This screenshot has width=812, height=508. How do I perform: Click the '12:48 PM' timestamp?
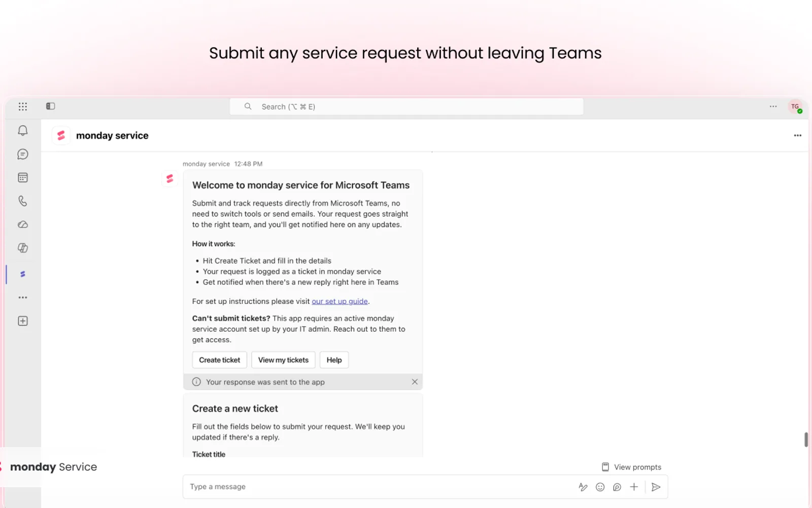(x=248, y=164)
